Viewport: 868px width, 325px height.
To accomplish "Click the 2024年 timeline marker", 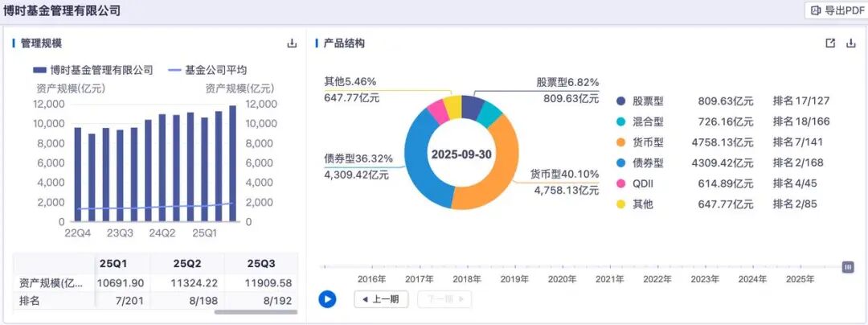I will click(753, 279).
